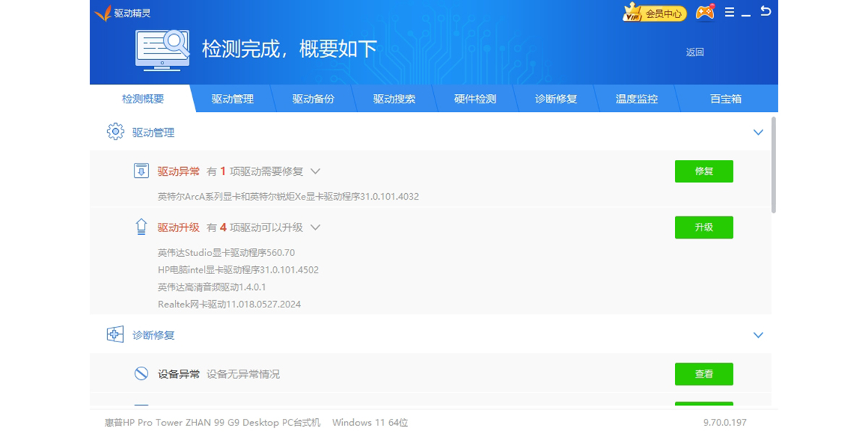This screenshot has height=434, width=868.
Task: Click the monitor with magnifier scan icon
Action: click(163, 50)
